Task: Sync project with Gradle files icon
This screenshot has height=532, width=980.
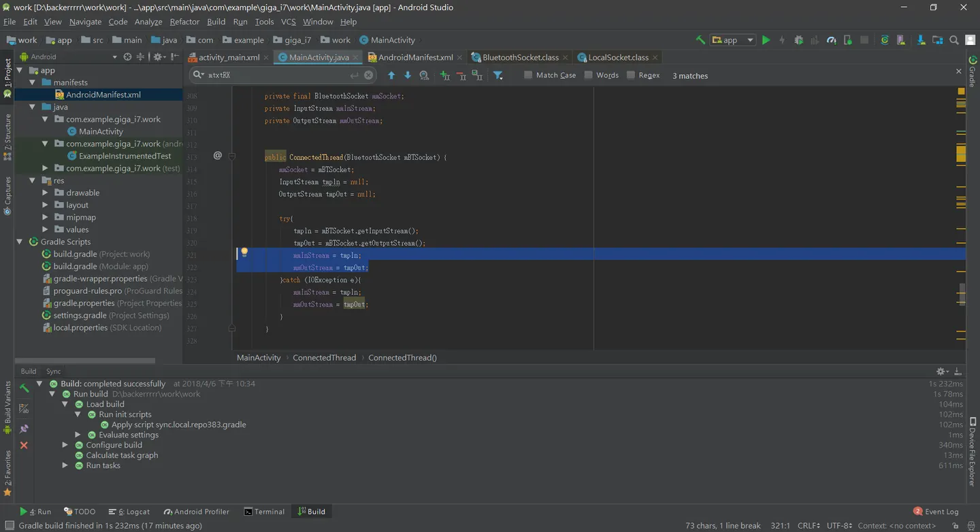Action: point(885,40)
